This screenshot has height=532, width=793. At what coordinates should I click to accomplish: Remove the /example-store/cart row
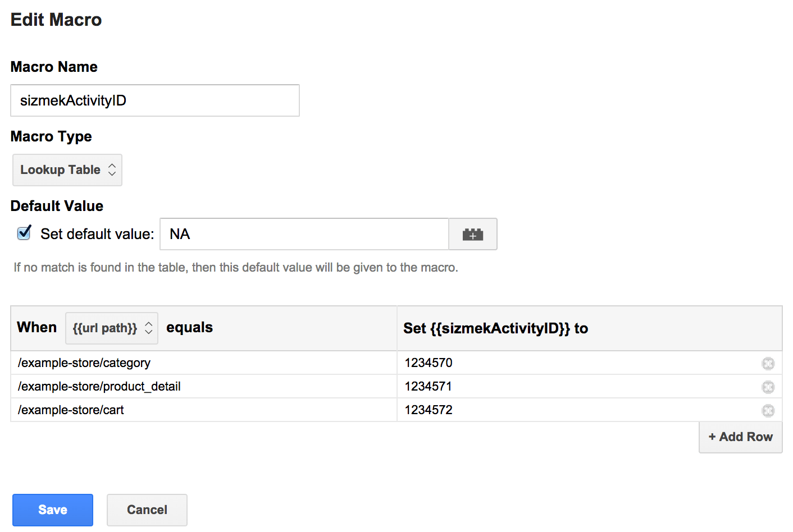[x=768, y=410]
